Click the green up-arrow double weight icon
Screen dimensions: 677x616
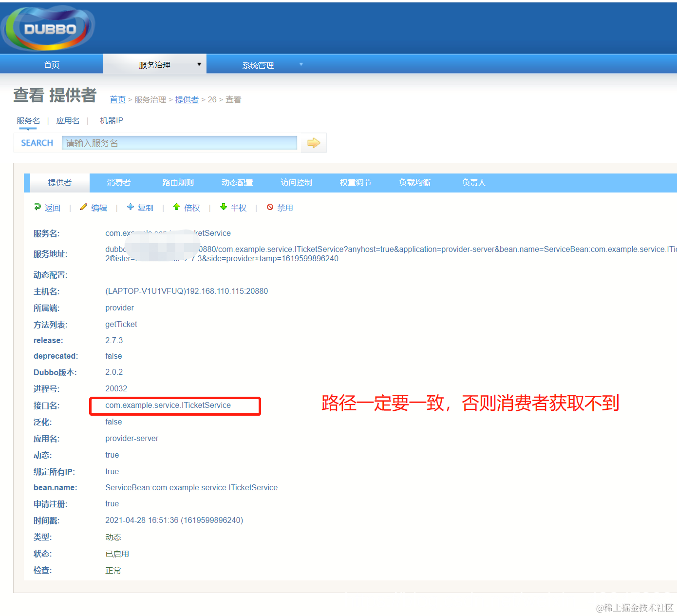pos(177,207)
